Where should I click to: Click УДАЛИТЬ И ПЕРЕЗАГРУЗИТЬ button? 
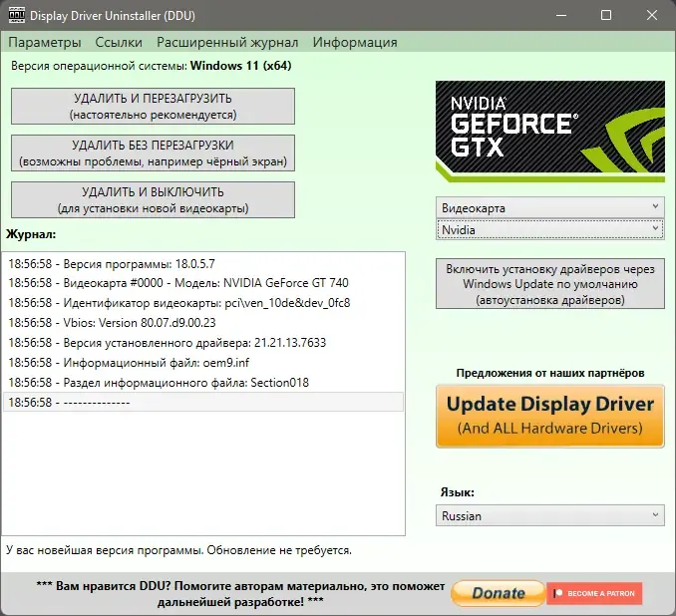[x=154, y=106]
